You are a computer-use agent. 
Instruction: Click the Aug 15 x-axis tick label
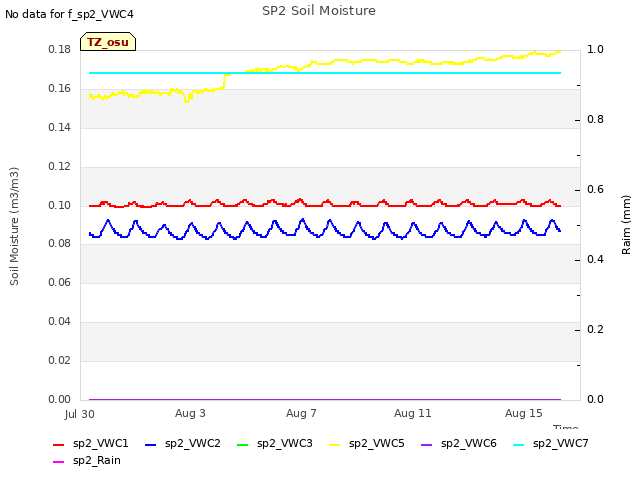524,413
